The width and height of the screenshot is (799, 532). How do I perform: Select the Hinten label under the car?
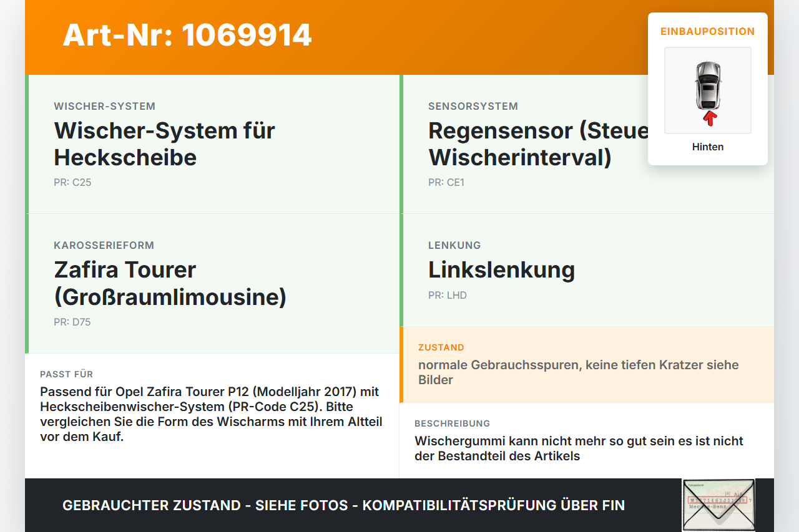click(708, 147)
